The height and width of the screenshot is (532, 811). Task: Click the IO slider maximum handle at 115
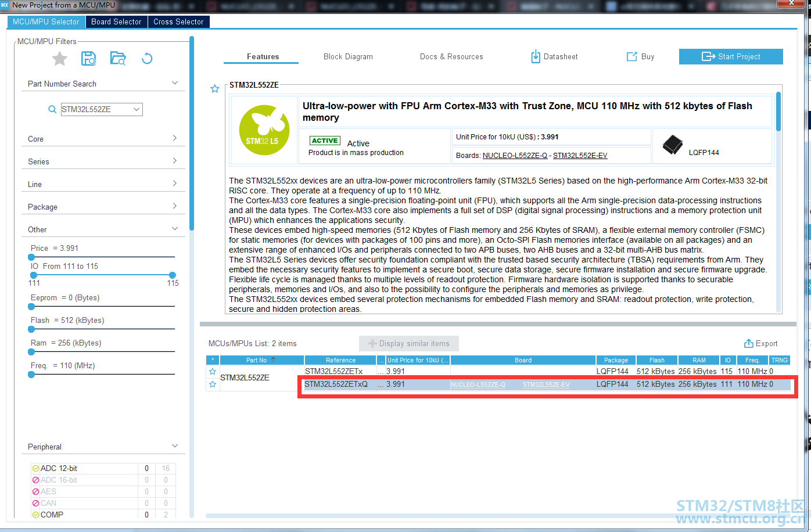(173, 275)
